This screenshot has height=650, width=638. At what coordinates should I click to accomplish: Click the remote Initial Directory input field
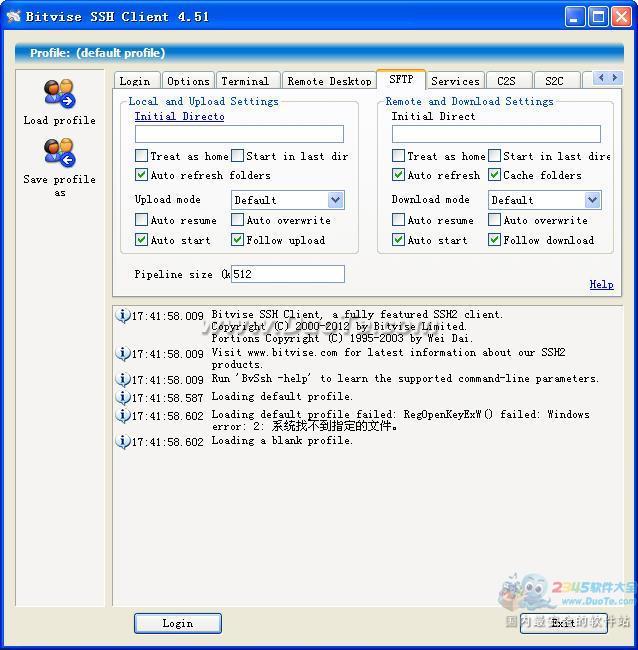coord(496,134)
